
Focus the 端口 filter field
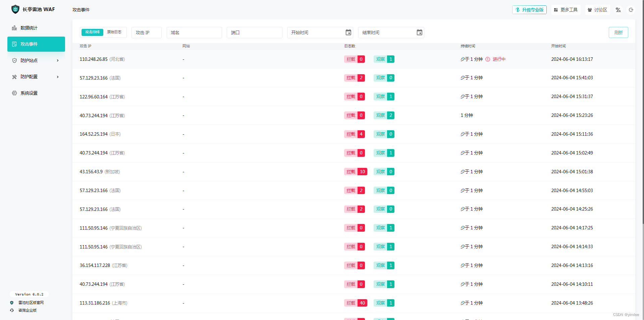254,33
